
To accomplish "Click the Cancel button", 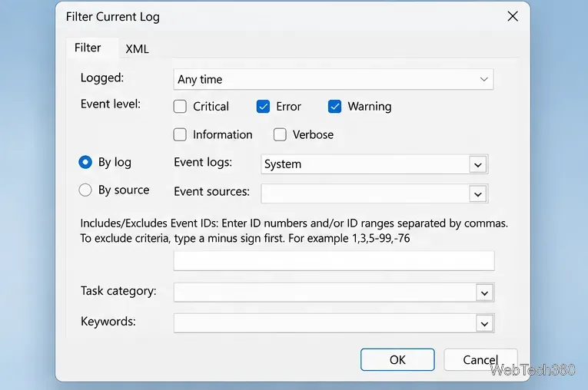I will 480,359.
